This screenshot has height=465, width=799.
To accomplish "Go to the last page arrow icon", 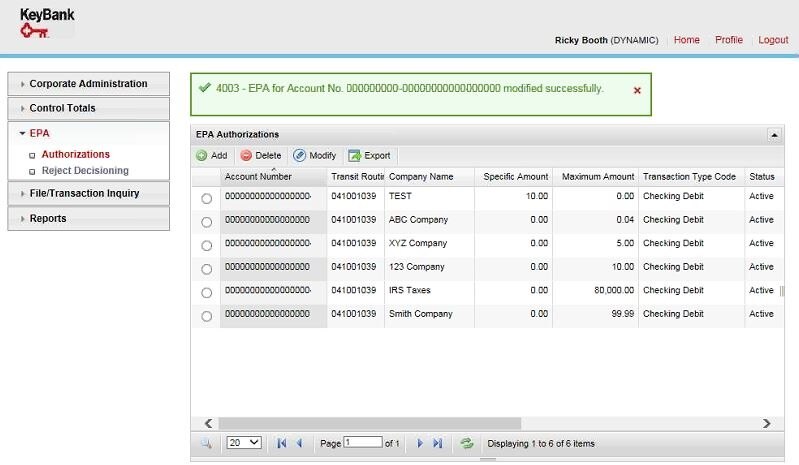I will coord(437,443).
